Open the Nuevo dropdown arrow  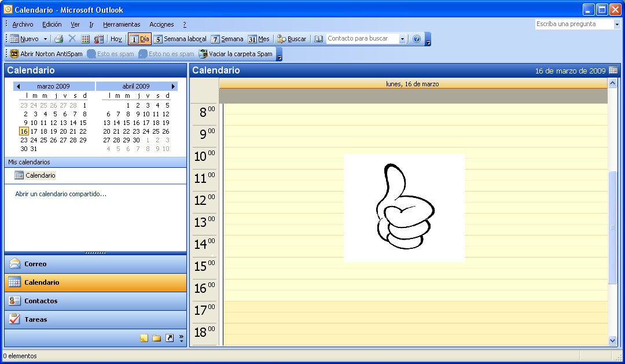(44, 38)
